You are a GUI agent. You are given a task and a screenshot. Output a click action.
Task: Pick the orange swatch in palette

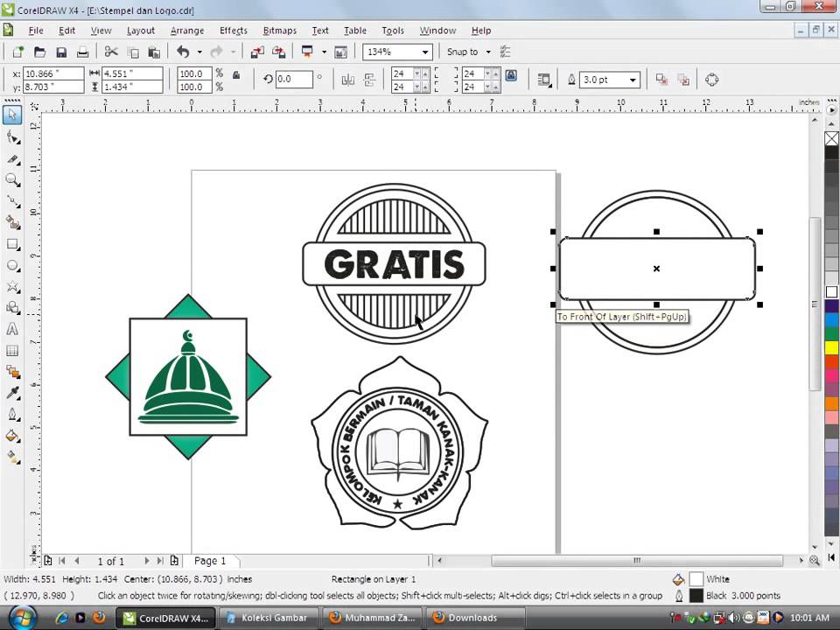click(831, 403)
